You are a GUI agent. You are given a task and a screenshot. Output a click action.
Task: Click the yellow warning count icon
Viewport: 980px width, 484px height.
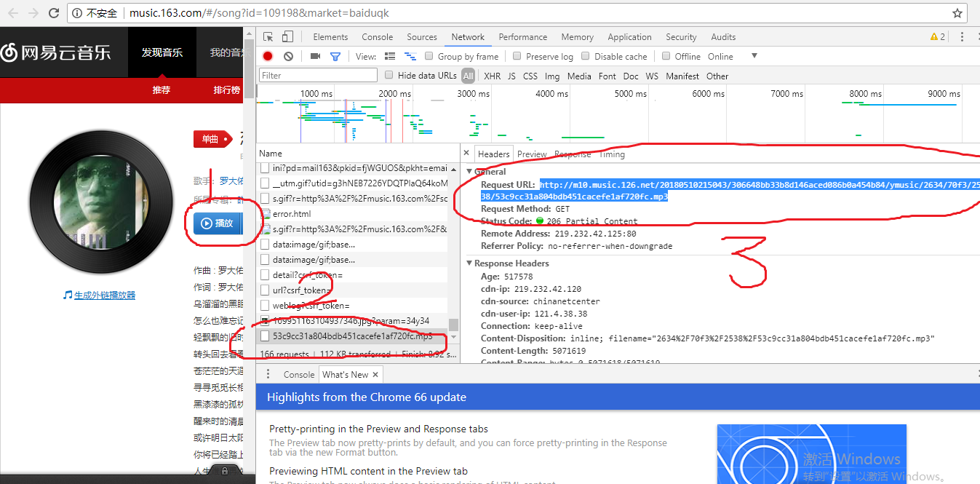tap(938, 36)
